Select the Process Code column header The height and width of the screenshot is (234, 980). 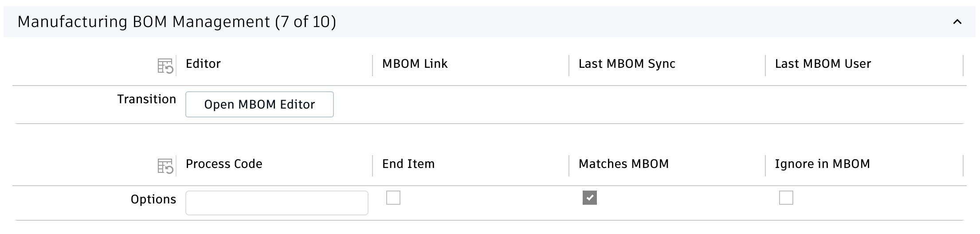coord(224,164)
